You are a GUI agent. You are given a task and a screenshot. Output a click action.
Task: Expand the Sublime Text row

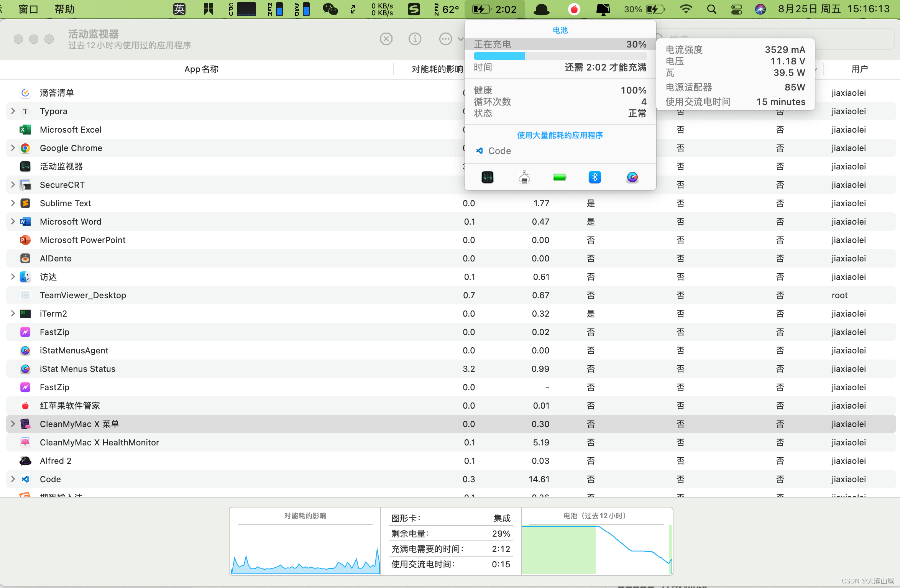(x=13, y=203)
